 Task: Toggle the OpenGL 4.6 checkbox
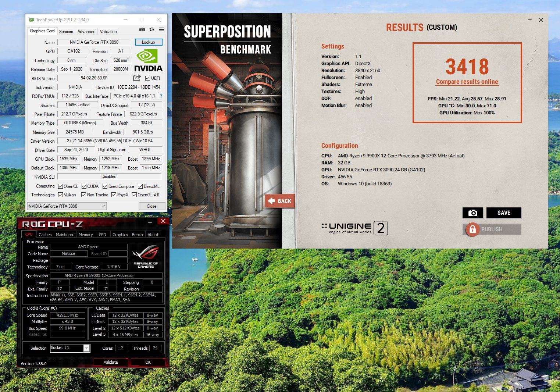(134, 195)
